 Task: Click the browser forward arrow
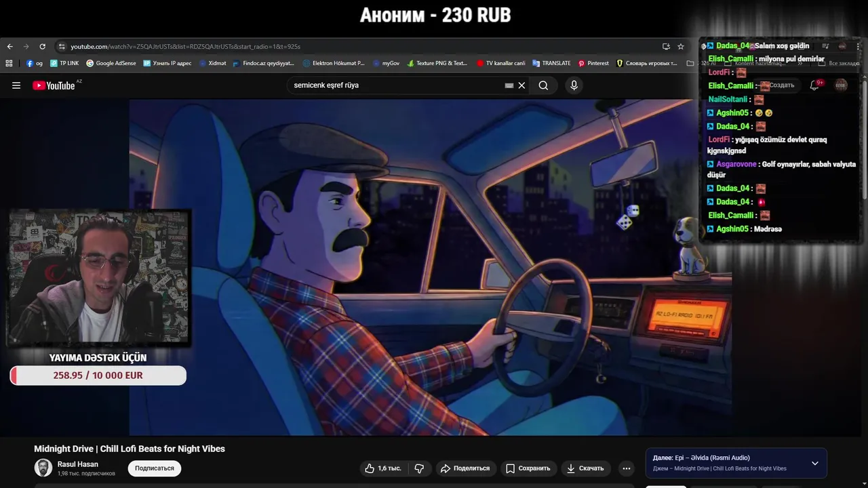[x=26, y=47]
